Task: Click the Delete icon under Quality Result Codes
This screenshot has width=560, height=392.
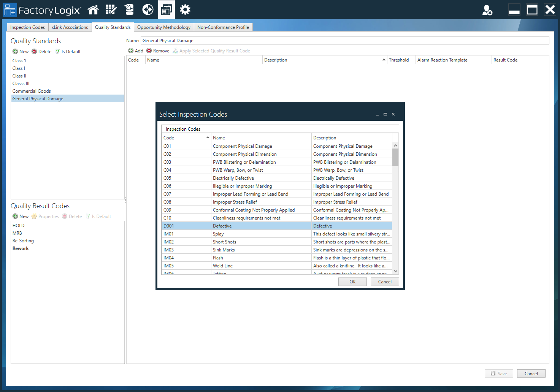Action: (x=72, y=216)
